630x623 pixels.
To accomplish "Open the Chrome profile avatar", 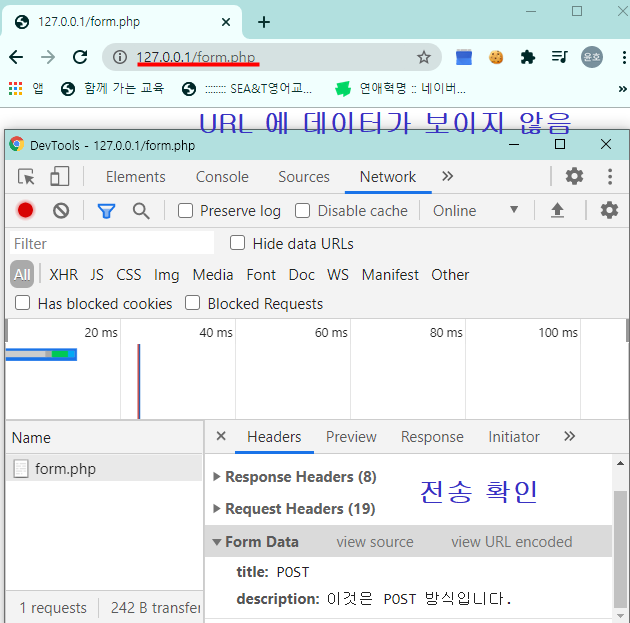I will (591, 57).
